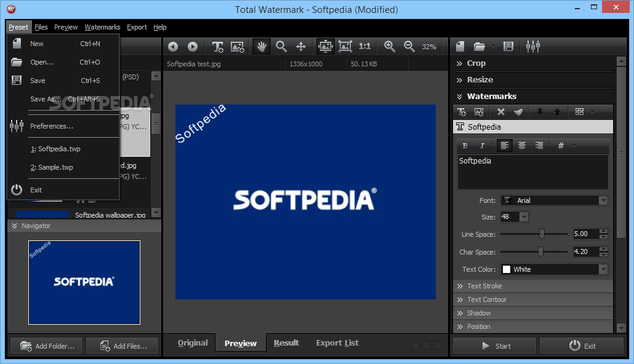The width and height of the screenshot is (634, 364).
Task: Add image watermark from main toolbar
Action: (238, 47)
